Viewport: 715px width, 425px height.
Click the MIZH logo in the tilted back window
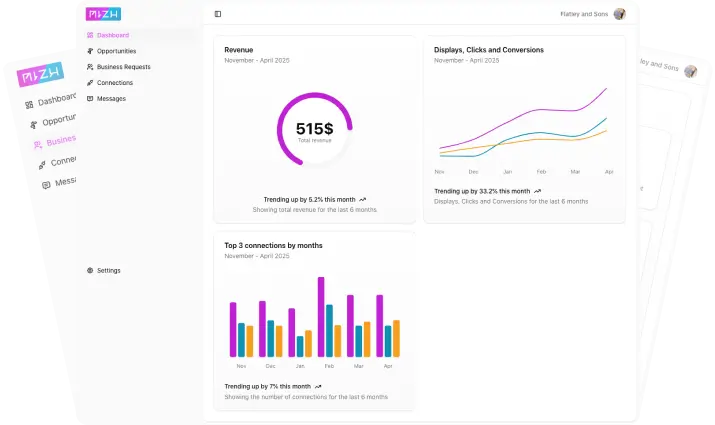40,74
